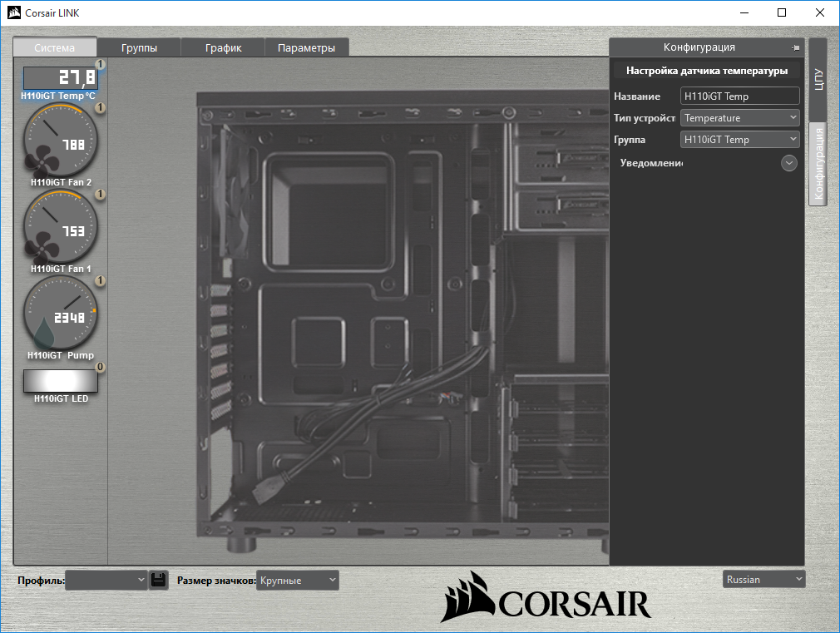Open the Группа dropdown
This screenshot has height=633, width=840.
click(x=739, y=140)
